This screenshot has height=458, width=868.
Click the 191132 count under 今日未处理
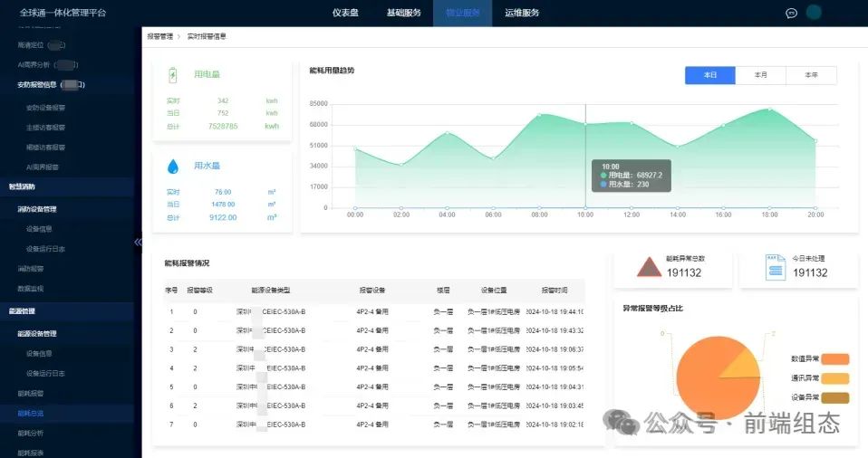(x=810, y=272)
